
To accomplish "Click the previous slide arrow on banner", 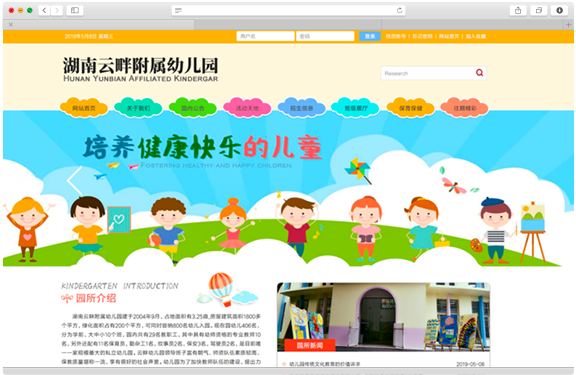I will [75, 180].
